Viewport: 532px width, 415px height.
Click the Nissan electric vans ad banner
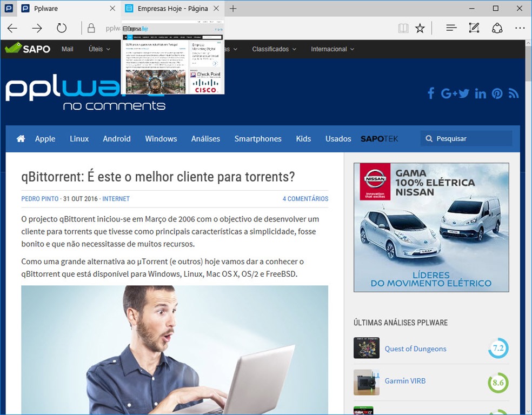[x=431, y=227]
